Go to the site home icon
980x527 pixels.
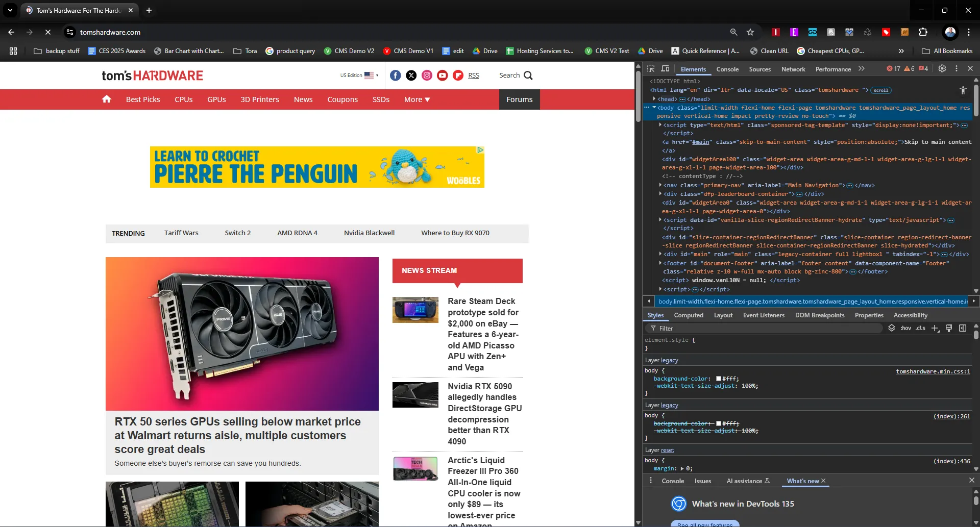pos(106,99)
